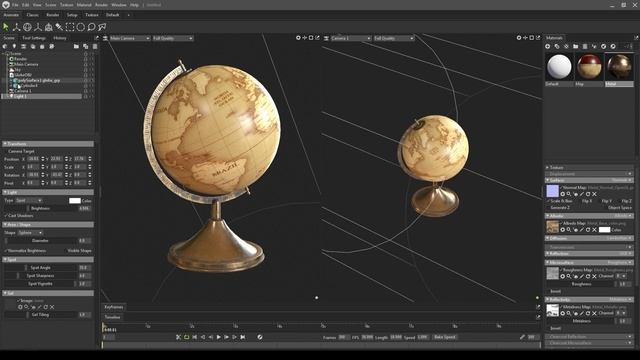Select the lasso selection tool
The width and height of the screenshot is (640, 360).
[91, 27]
